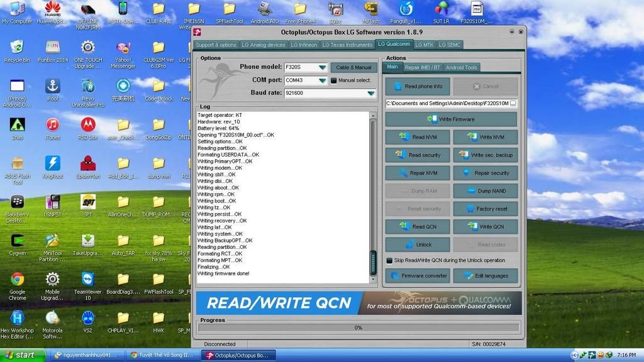
Task: Open the LGNPST desktop shortcut
Action: click(x=53, y=206)
